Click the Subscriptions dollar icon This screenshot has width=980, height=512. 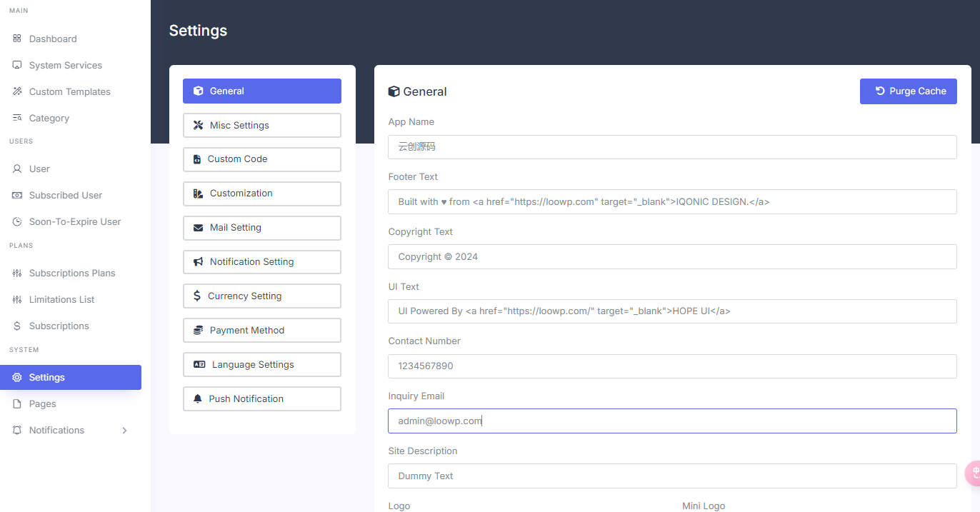[17, 326]
